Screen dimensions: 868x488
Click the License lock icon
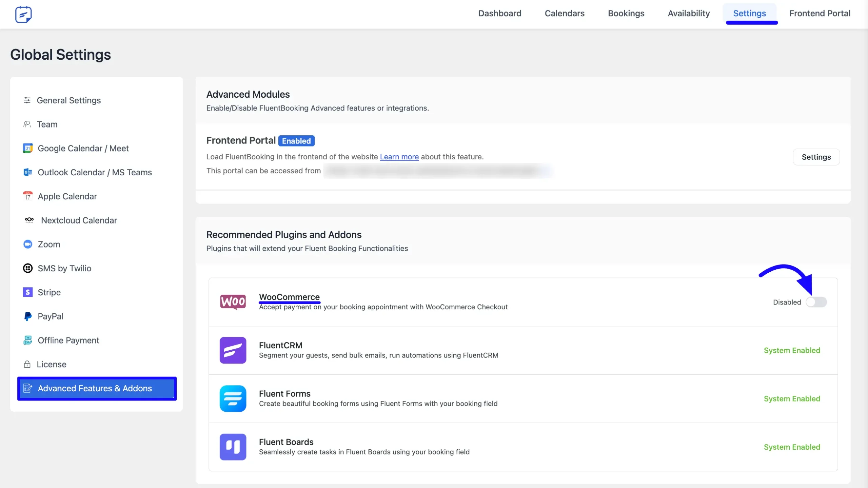pos(27,364)
